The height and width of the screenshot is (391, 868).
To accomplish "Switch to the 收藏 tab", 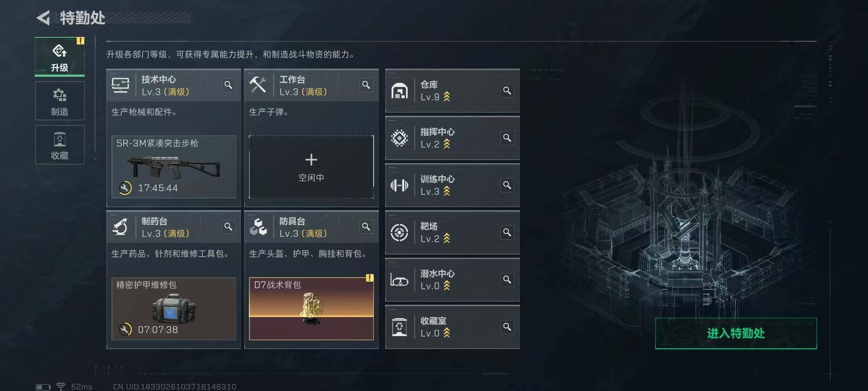I will click(x=60, y=145).
